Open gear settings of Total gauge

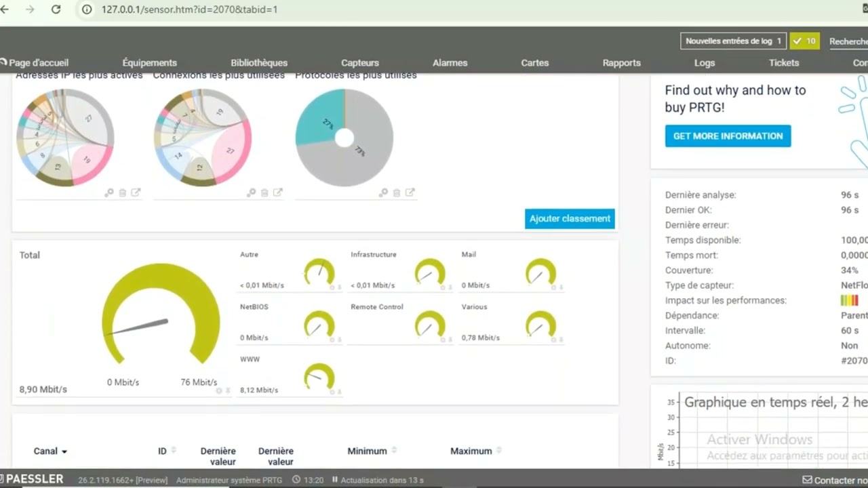218,390
